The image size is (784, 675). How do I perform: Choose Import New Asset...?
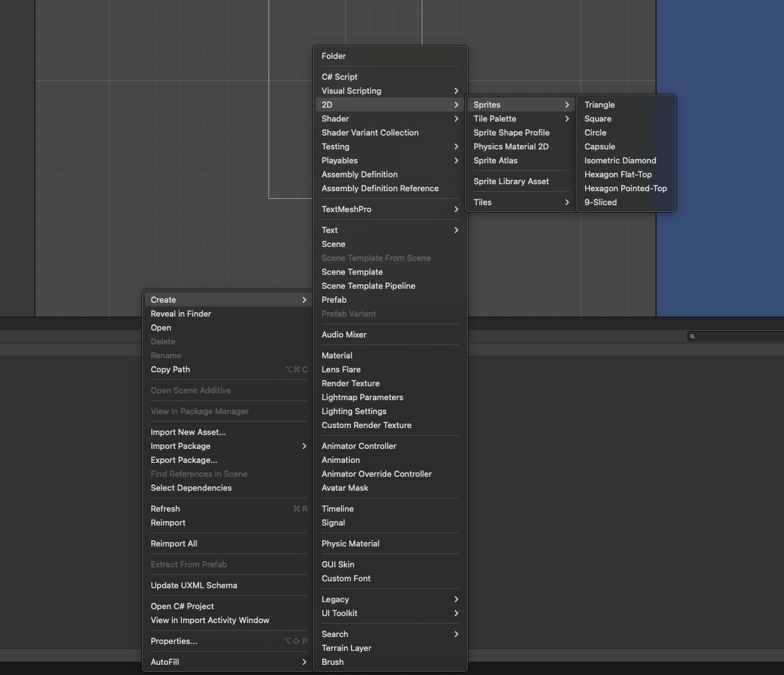point(229,432)
